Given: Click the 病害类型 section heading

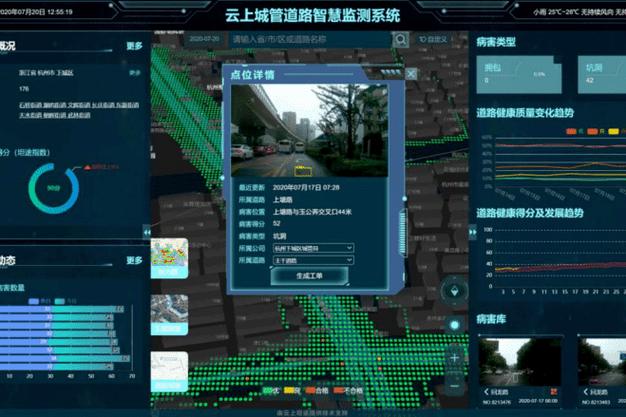Looking at the screenshot, I should point(496,42).
